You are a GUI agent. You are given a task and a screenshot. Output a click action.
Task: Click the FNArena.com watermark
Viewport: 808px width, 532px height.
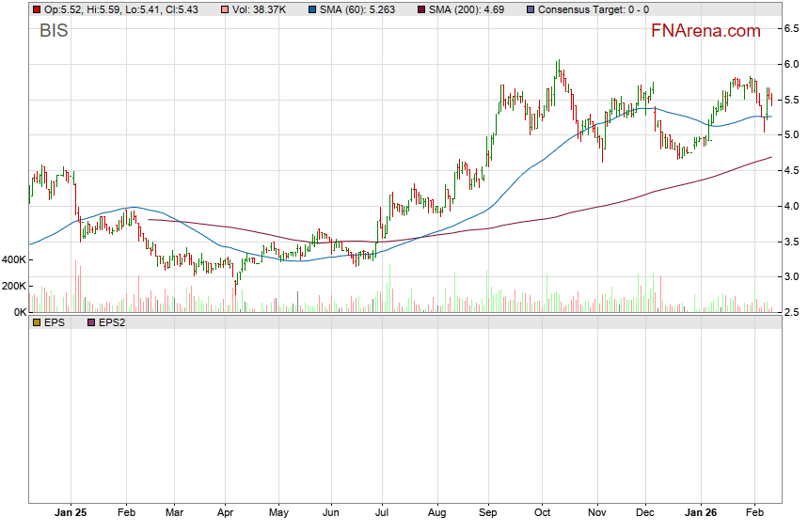(x=705, y=31)
